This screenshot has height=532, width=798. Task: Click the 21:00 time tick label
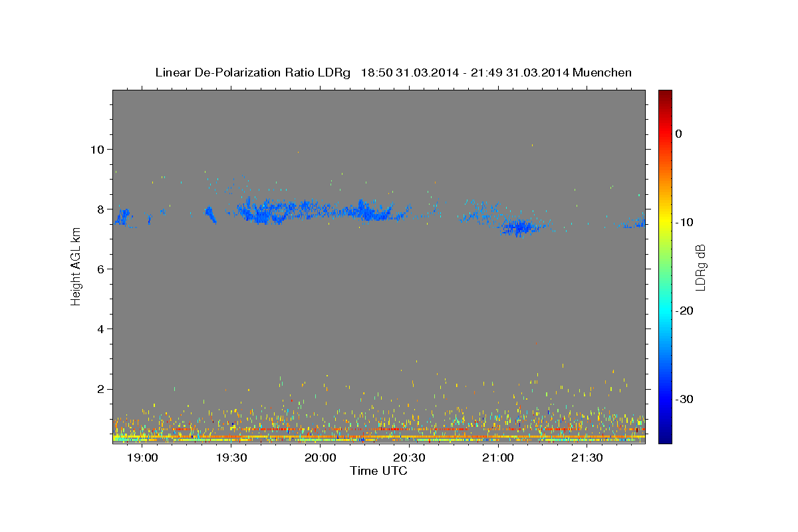point(497,458)
